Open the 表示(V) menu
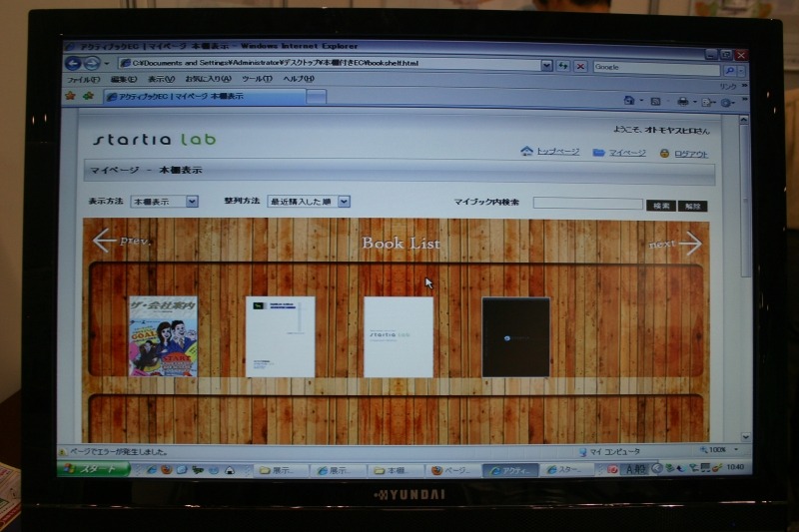This screenshot has width=799, height=532. click(161, 80)
